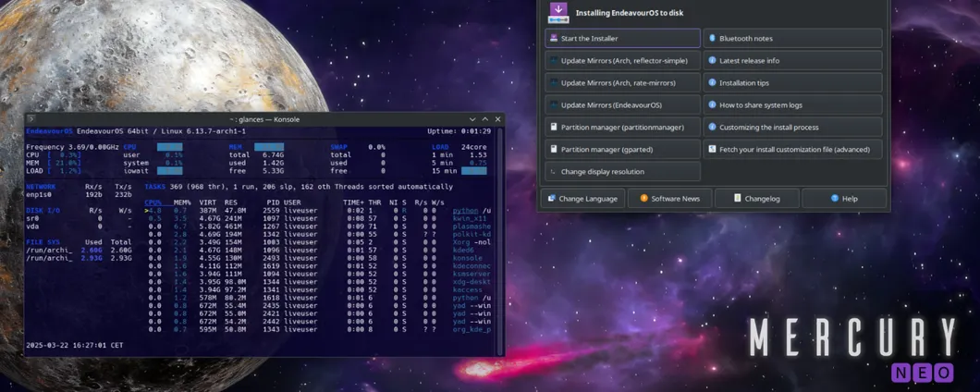Click the sr0 disk entry
Viewport: 980px width, 392px height.
(31, 218)
